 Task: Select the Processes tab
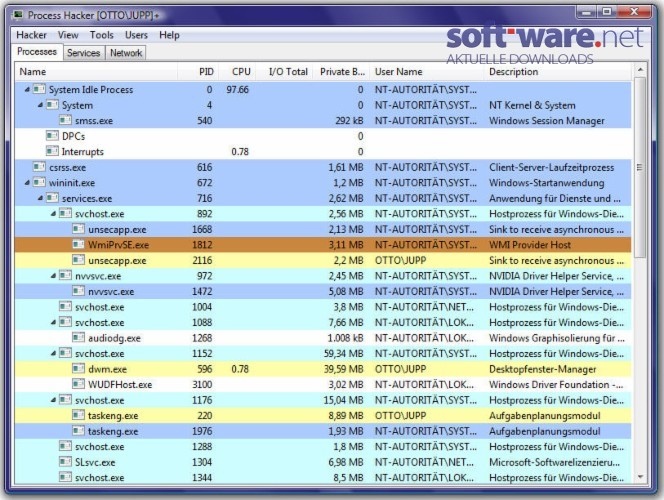tap(37, 52)
